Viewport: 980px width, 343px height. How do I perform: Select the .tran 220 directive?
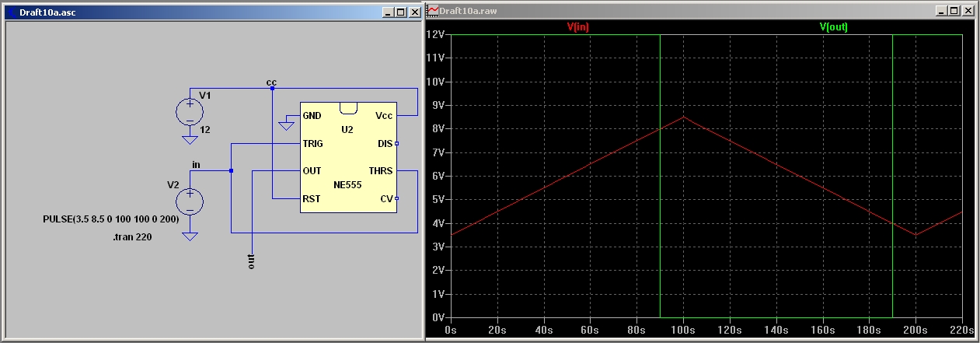click(x=131, y=237)
